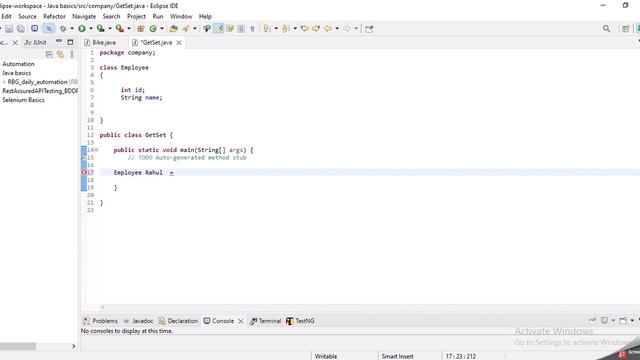640x360 pixels.
Task: Switch to the JUnit view tab
Action: point(35,42)
